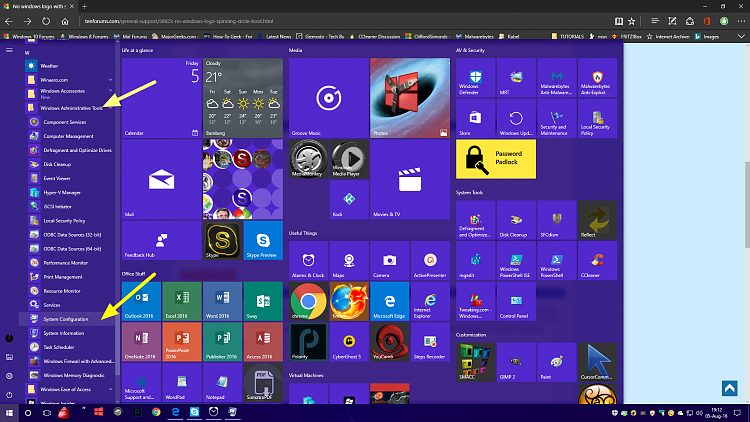The image size is (750, 422).
Task: Open the Photos live tile
Action: click(410, 98)
